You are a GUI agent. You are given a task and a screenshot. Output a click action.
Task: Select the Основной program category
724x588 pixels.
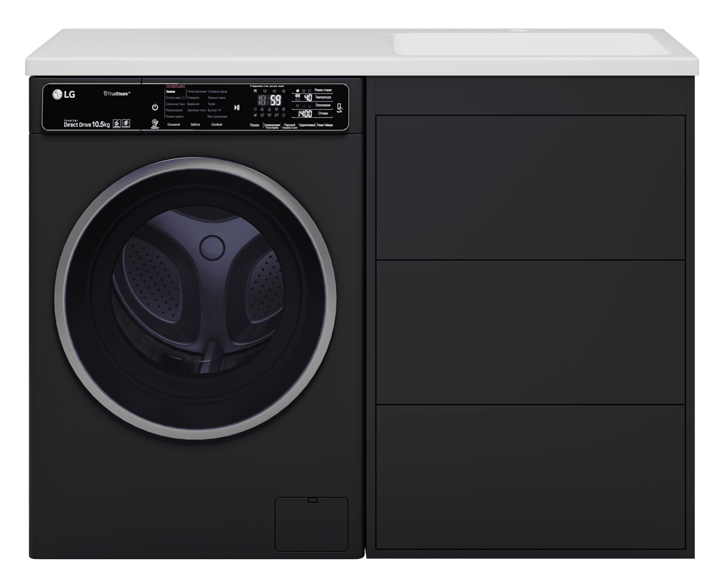click(173, 124)
